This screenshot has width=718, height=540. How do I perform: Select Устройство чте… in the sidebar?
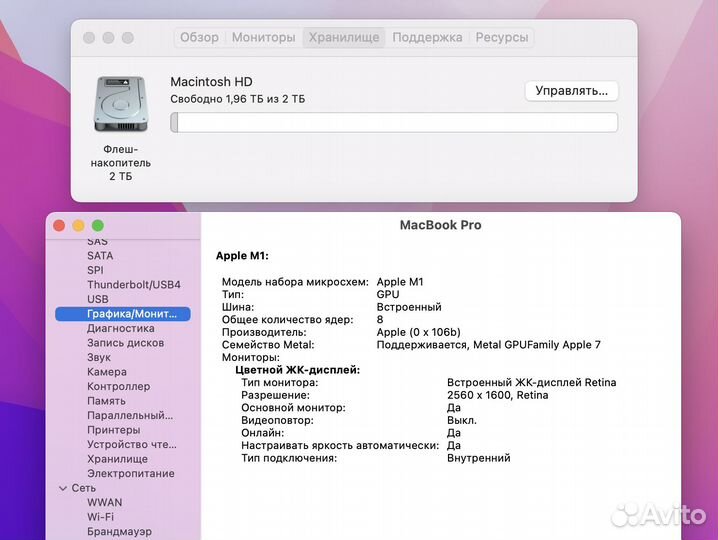point(132,444)
